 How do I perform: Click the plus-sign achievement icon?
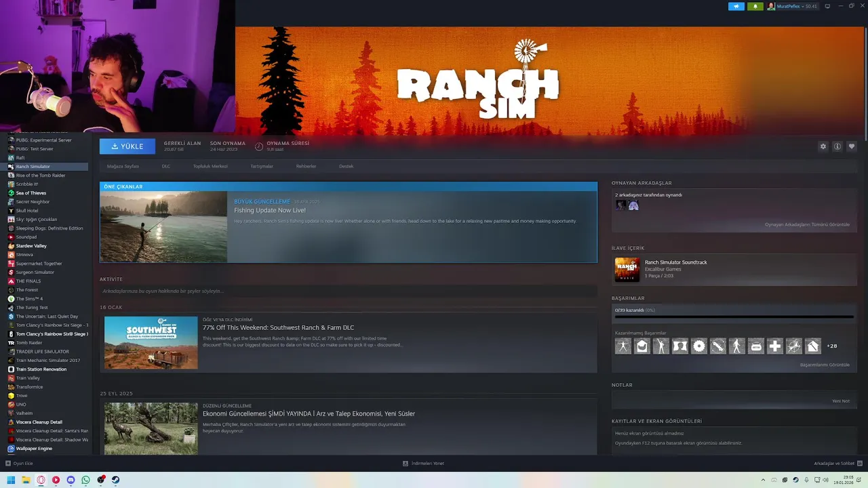tap(775, 346)
